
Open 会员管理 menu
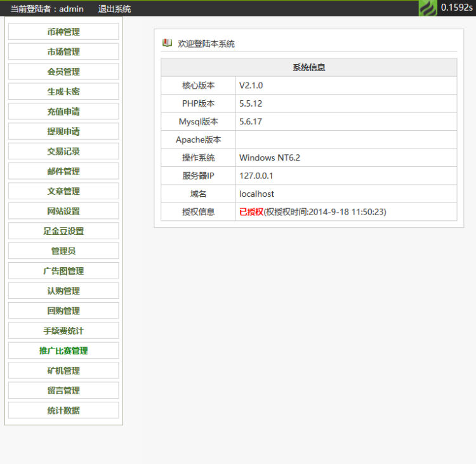click(63, 72)
